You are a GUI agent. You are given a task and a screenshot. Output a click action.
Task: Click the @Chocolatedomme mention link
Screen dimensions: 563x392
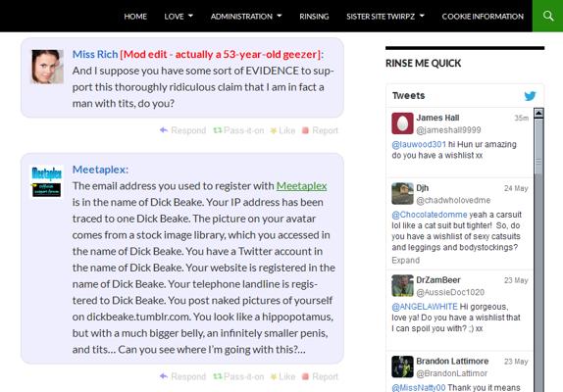click(x=430, y=215)
